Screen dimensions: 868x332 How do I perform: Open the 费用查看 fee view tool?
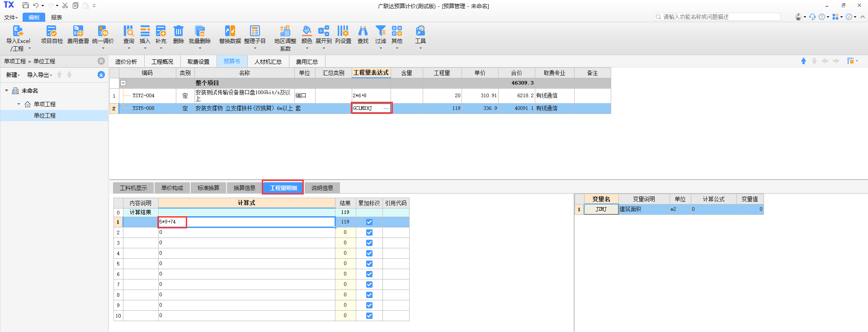[x=78, y=32]
